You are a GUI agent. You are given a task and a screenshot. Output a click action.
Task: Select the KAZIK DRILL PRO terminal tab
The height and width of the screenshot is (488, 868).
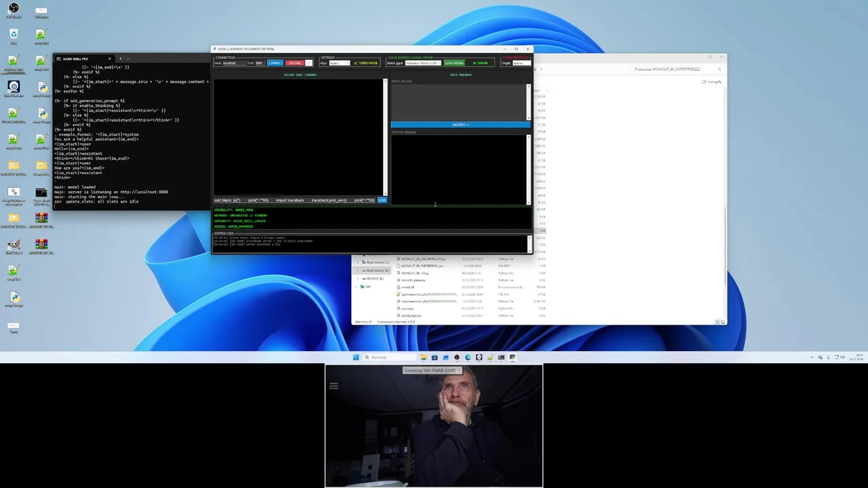pos(85,59)
